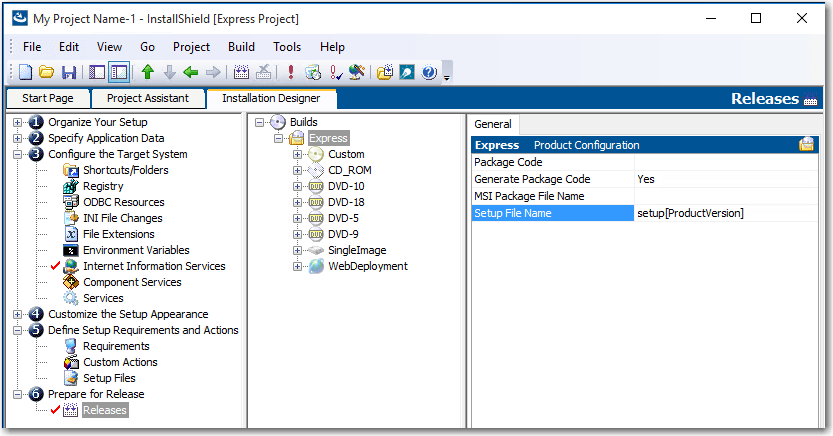Collapse the Express build node
This screenshot has height=436, width=833.
[x=278, y=139]
